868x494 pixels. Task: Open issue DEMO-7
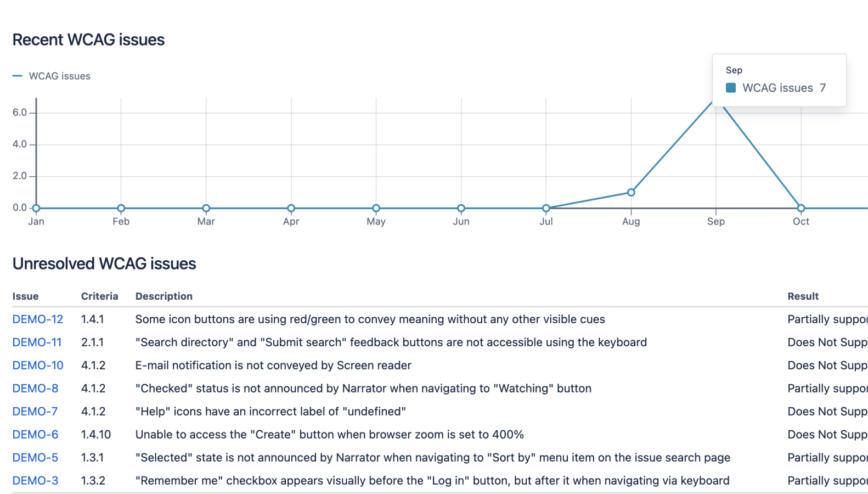pyautogui.click(x=35, y=412)
